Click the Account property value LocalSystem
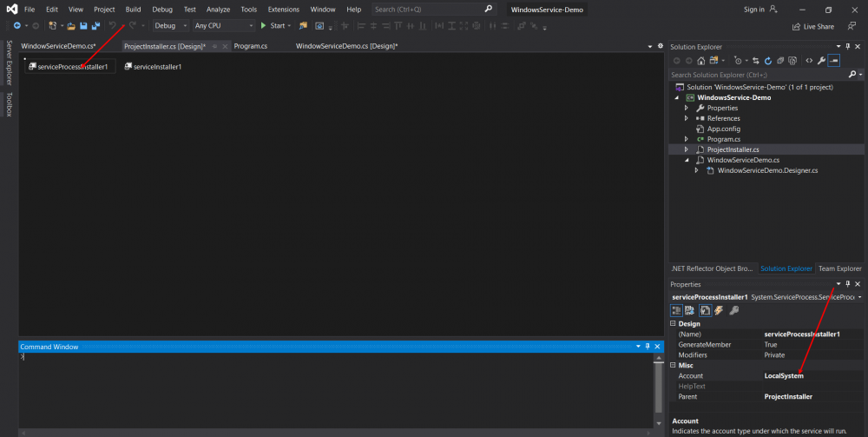Image resolution: width=868 pixels, height=437 pixels. [783, 375]
